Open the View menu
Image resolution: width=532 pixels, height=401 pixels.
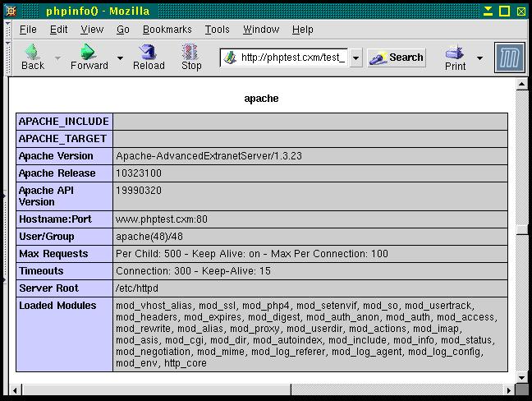tap(92, 30)
